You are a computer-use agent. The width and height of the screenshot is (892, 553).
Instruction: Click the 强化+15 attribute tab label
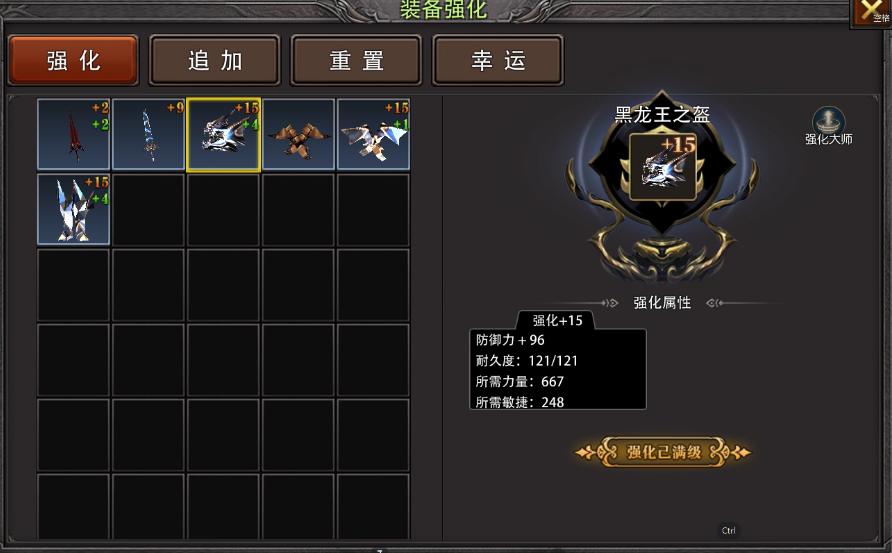click(x=557, y=320)
